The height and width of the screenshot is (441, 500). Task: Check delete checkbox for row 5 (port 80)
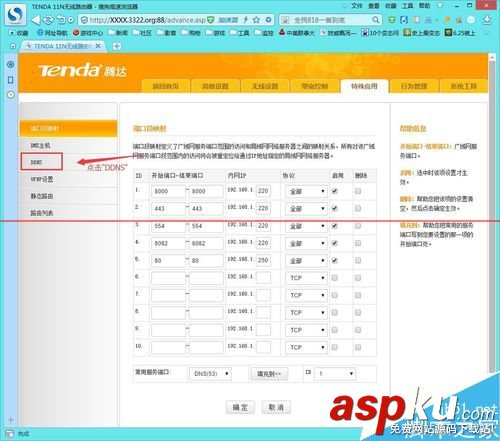[358, 260]
